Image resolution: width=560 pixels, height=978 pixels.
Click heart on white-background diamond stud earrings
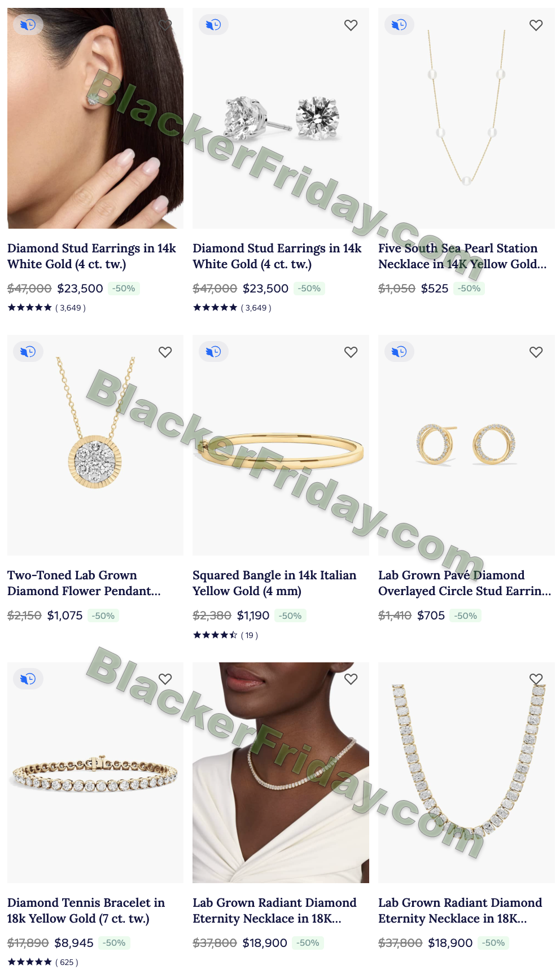(x=351, y=25)
